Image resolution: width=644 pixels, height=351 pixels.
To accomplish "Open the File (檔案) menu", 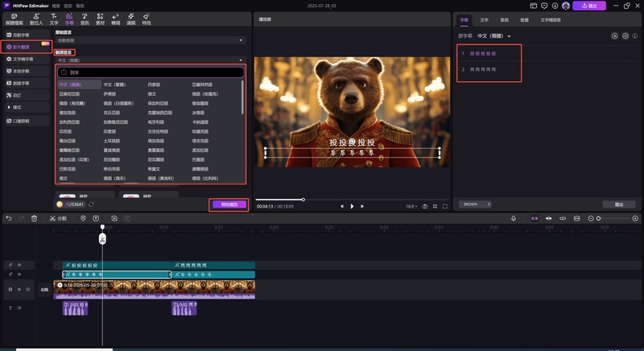I will click(56, 6).
